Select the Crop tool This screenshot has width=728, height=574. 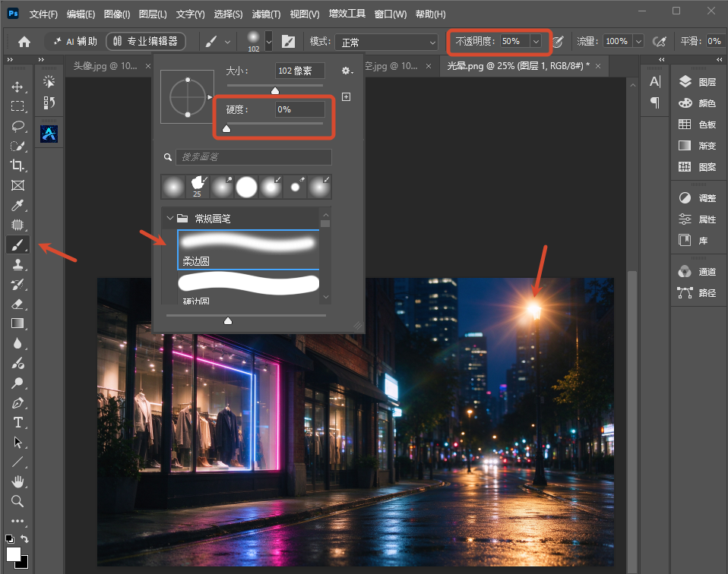[x=17, y=166]
